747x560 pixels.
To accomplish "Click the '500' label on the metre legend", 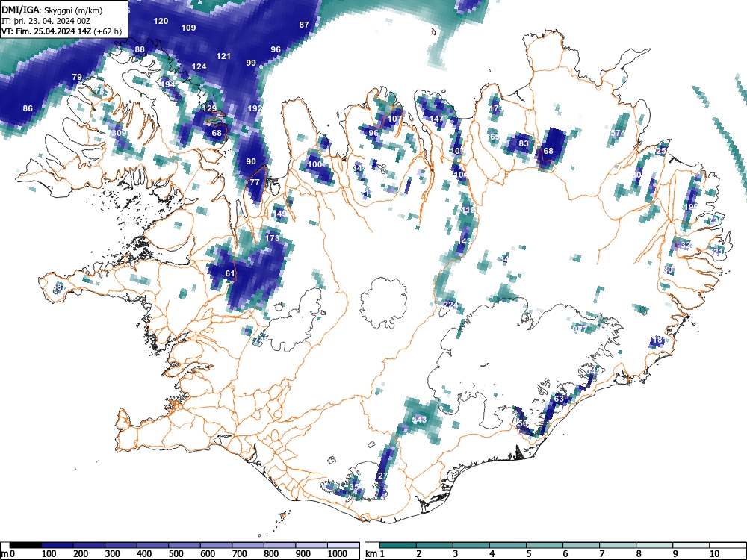I will [176, 554].
